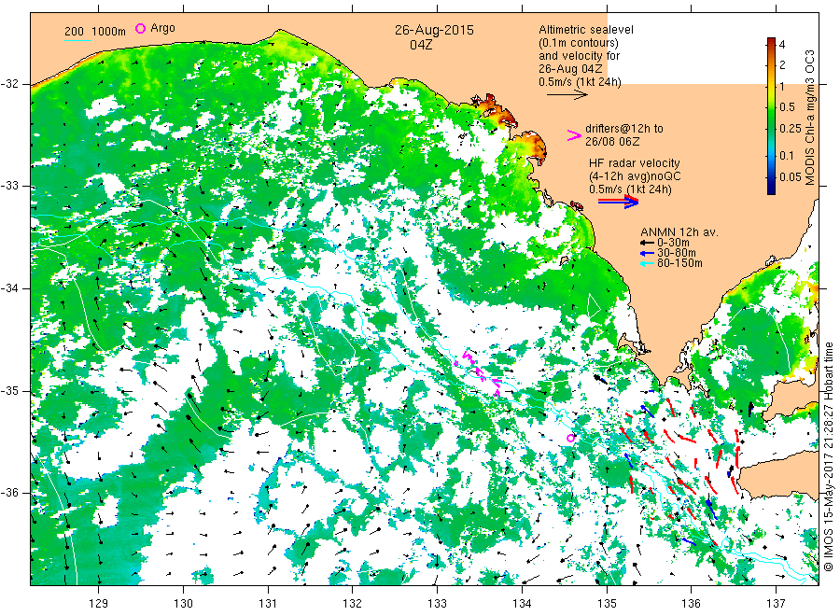Click the magenta Argo circle legend marker
The image size is (840, 616).
(x=140, y=28)
